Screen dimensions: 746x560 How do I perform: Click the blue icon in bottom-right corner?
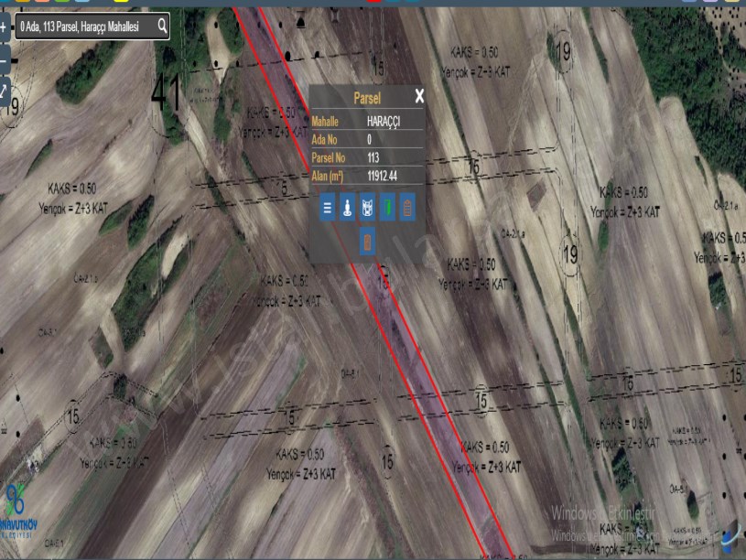(730, 540)
